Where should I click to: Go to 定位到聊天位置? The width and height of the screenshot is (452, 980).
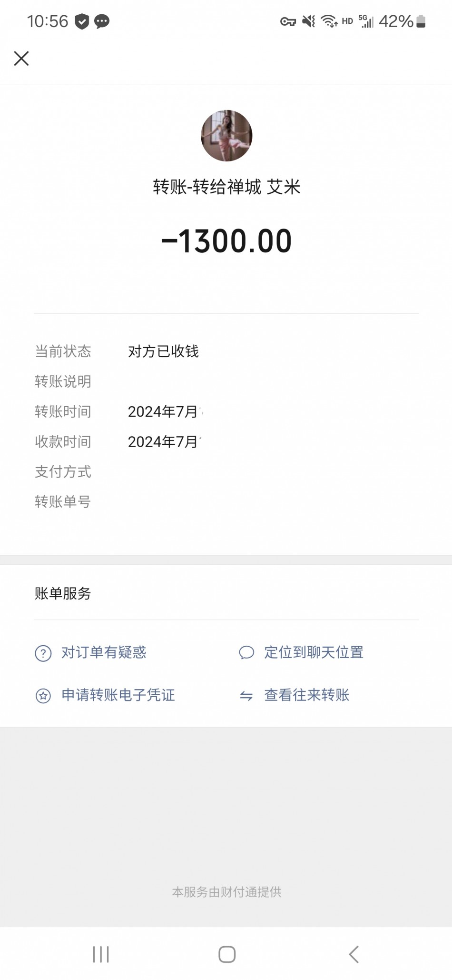(x=314, y=652)
